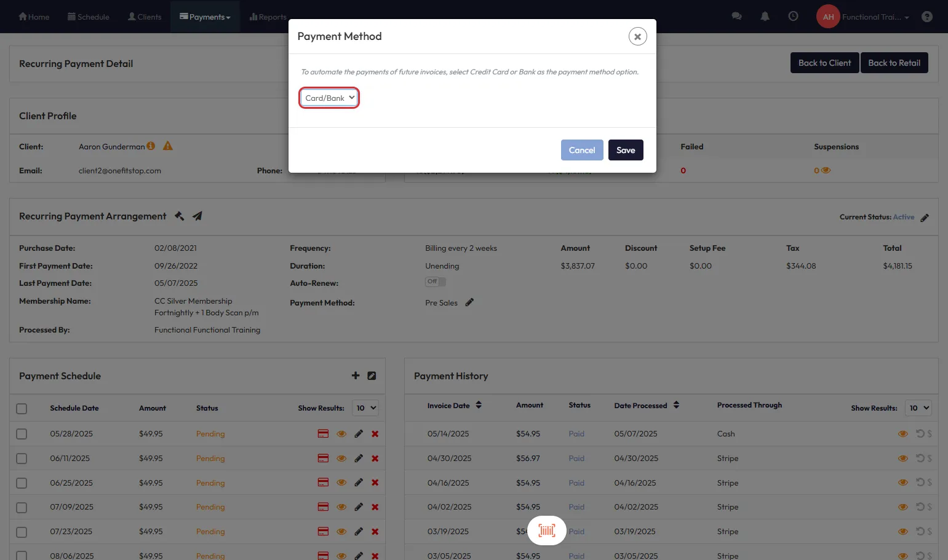
Task: View the 05/28/2025 scheduled payment eye icon
Action: click(x=341, y=434)
